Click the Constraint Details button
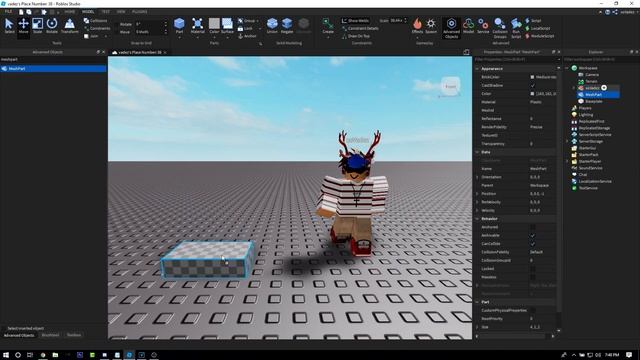Viewport: 640px width, 360px height. pyautogui.click(x=360, y=28)
